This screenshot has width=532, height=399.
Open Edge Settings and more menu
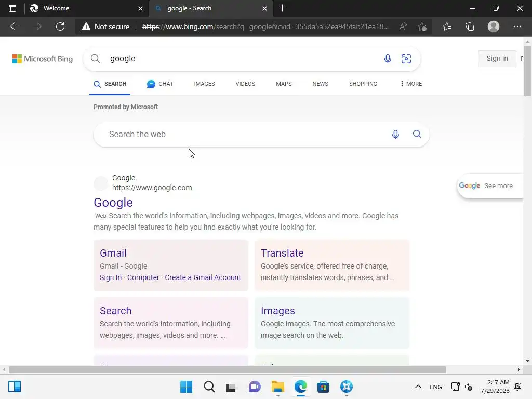[517, 26]
